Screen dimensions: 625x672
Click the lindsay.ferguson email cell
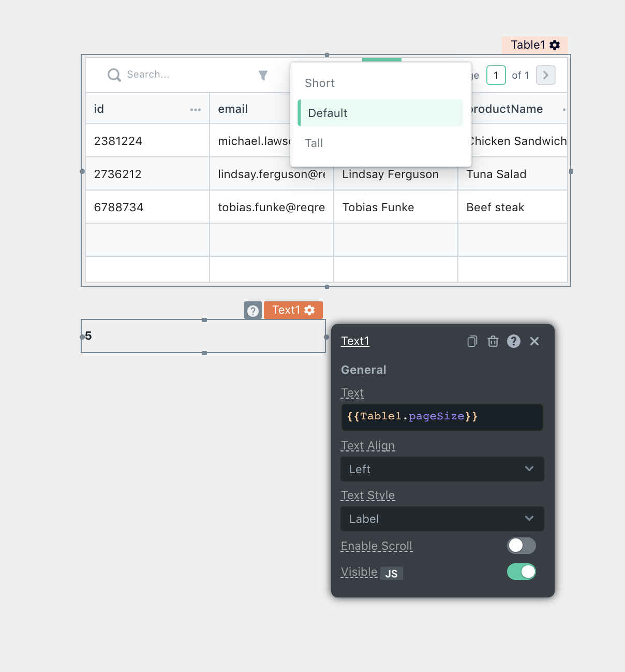pyautogui.click(x=272, y=174)
